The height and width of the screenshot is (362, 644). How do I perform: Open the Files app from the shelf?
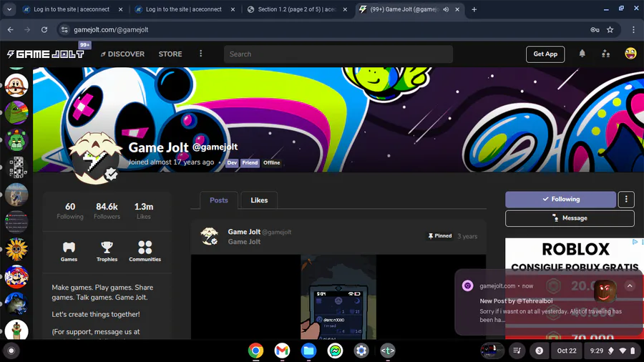click(x=308, y=351)
